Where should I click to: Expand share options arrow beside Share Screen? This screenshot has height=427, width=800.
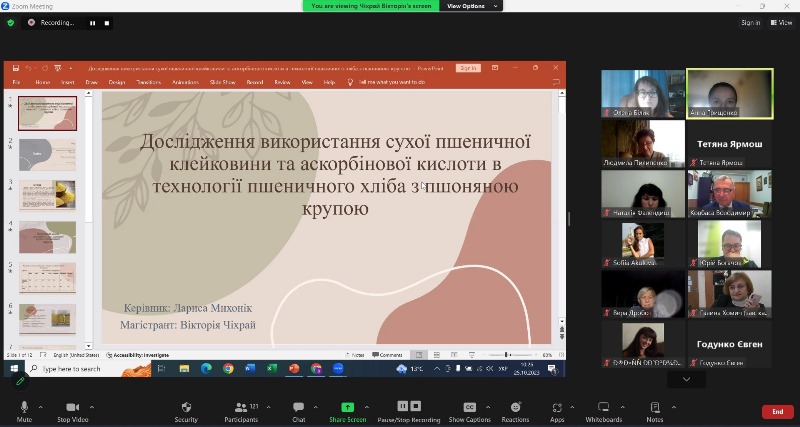[x=366, y=407]
